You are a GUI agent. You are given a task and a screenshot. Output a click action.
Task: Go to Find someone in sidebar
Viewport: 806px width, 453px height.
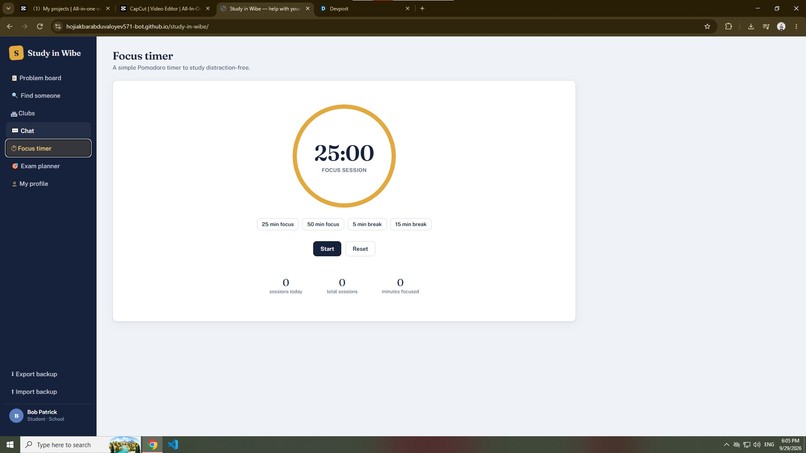(x=48, y=96)
